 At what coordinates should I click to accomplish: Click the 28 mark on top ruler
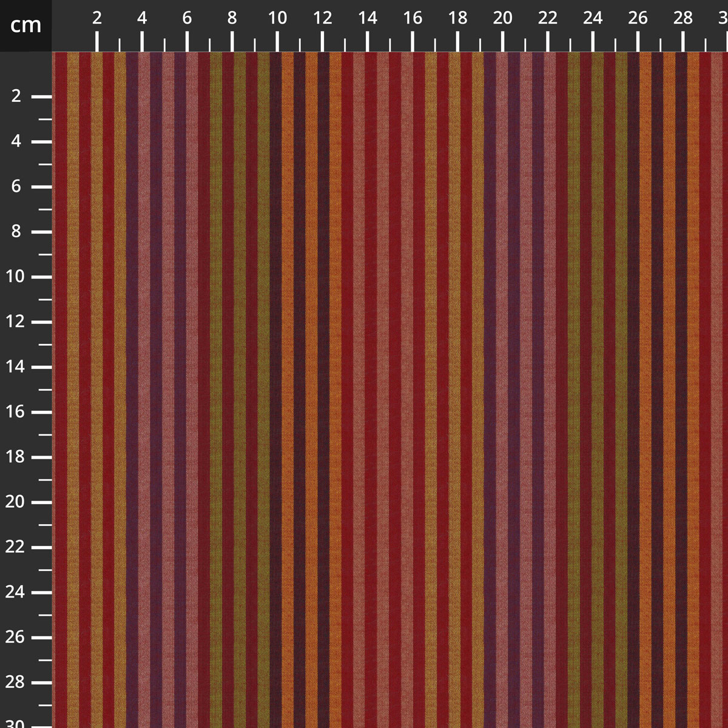click(x=682, y=19)
